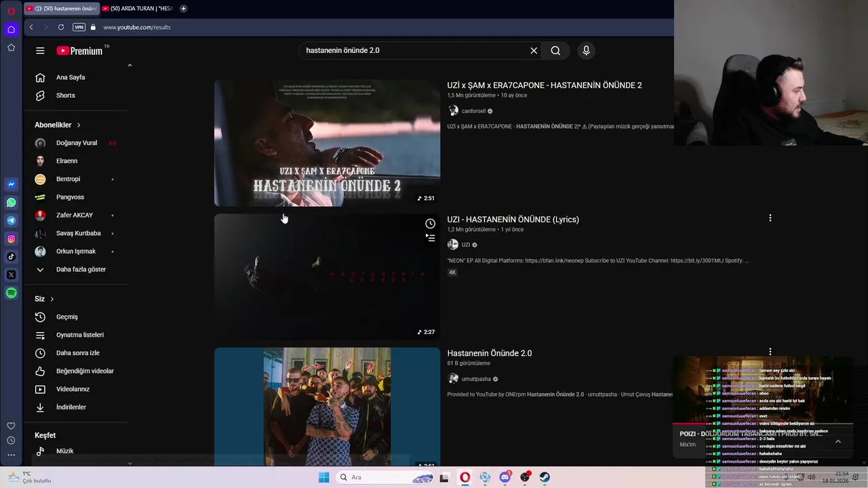Screen dimensions: 868x488
Task: Click the Windows taskbar search box
Action: [x=384, y=477]
